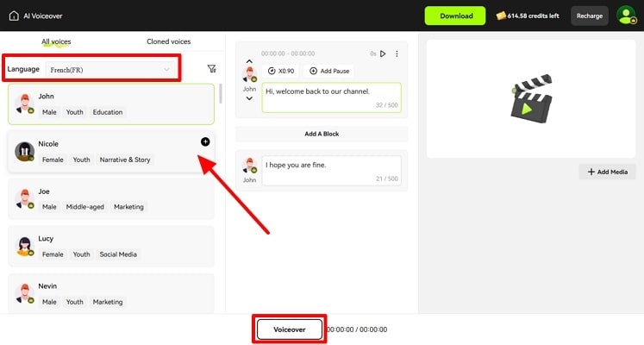This screenshot has height=345, width=644.
Task: Click the '614.58 credits left' text
Action: tap(533, 16)
